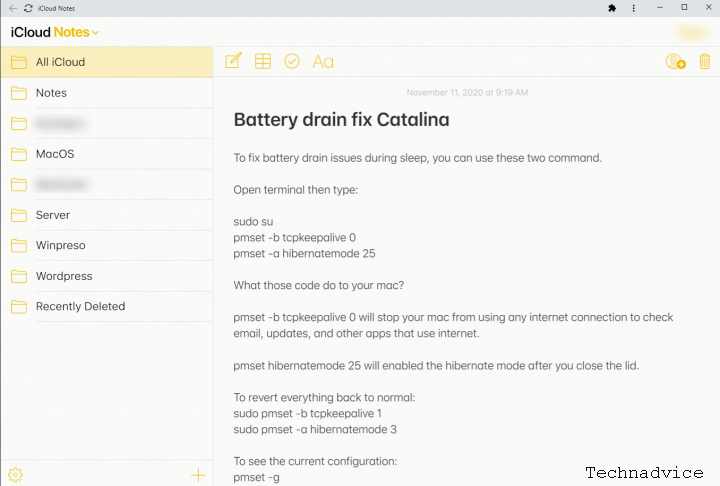Click the Battery drain fix Catalina title
Screen dimensions: 720x486
click(x=341, y=120)
